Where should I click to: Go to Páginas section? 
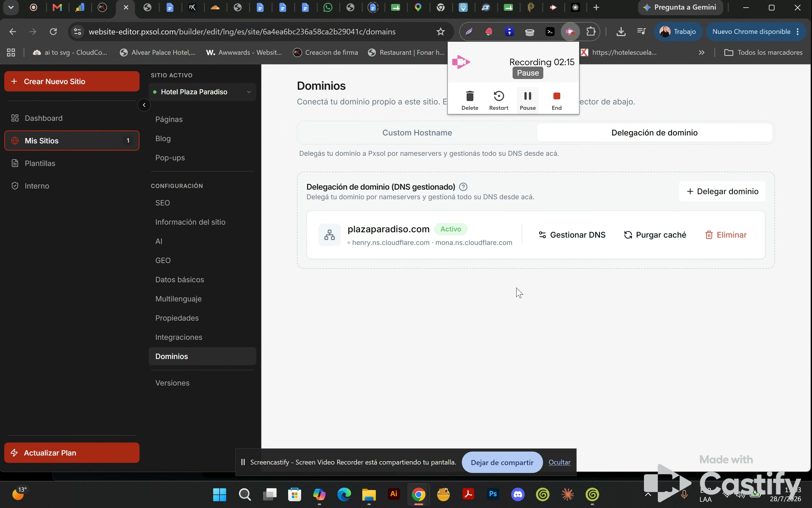tap(202, 119)
